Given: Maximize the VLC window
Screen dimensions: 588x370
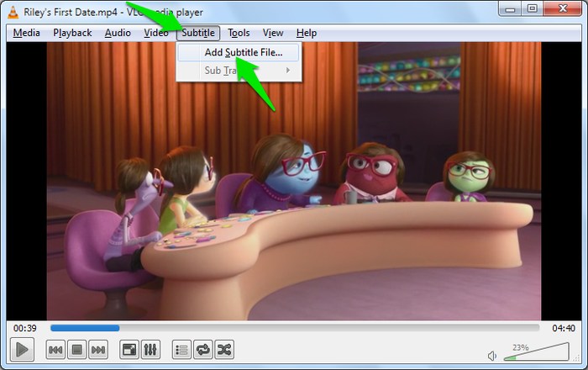Looking at the screenshot, I should point(532,9).
